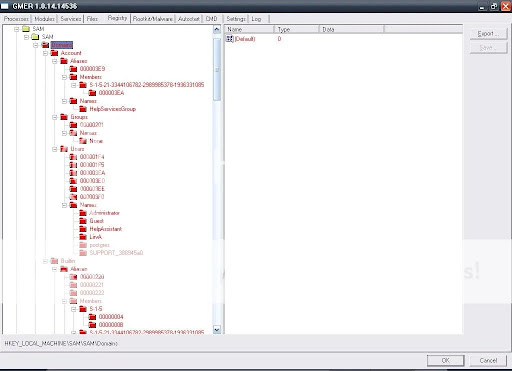View the Log tab
512x371 pixels.
click(x=256, y=19)
